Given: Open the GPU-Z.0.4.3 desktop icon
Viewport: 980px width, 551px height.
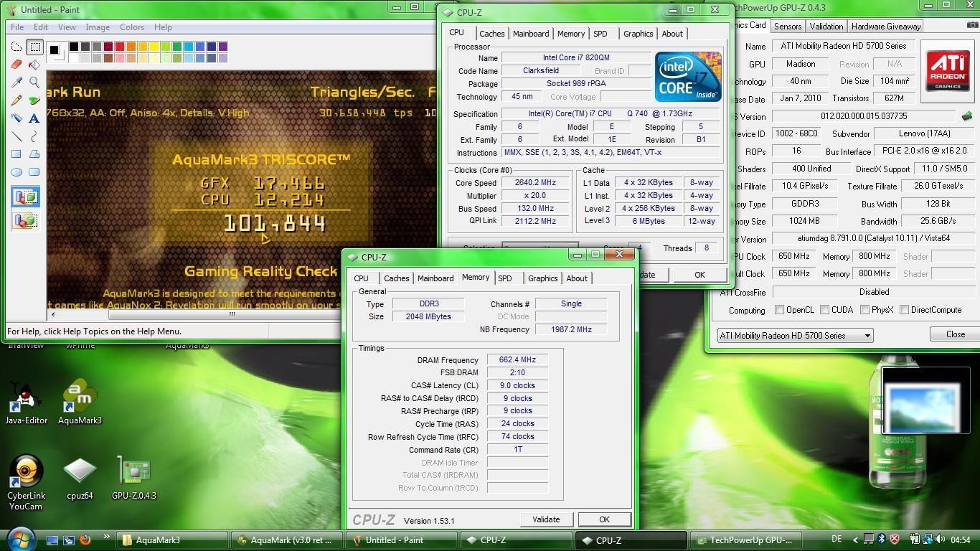Looking at the screenshot, I should [133, 479].
